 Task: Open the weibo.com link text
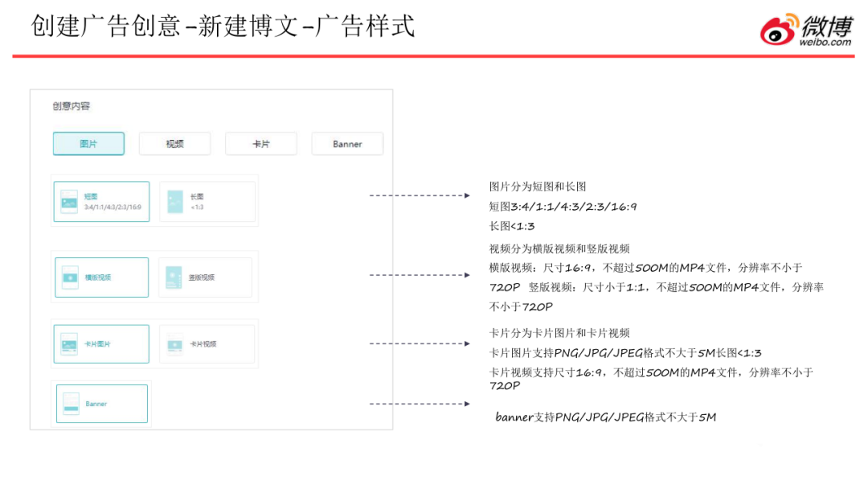[x=825, y=43]
